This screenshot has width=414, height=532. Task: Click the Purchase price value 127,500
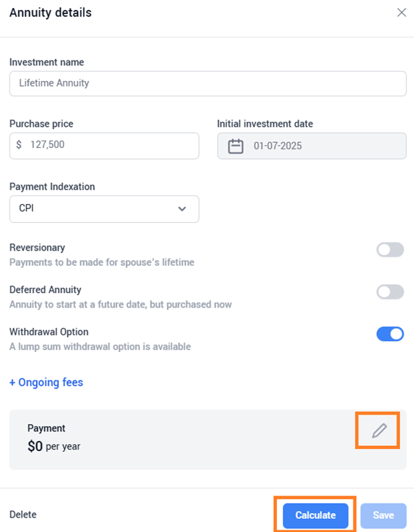click(47, 144)
